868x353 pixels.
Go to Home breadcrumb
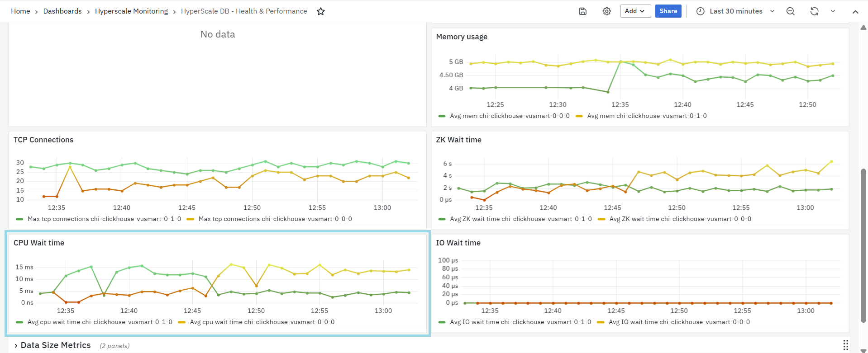[x=20, y=11]
